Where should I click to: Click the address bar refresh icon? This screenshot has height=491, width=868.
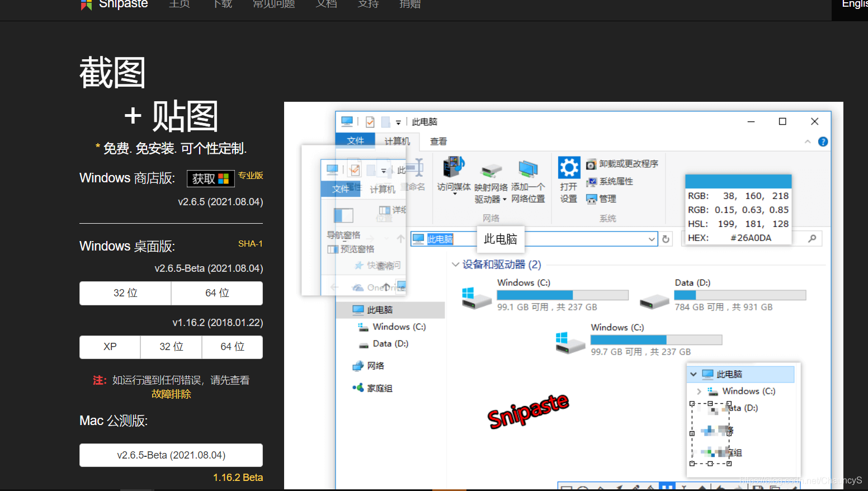click(x=666, y=239)
